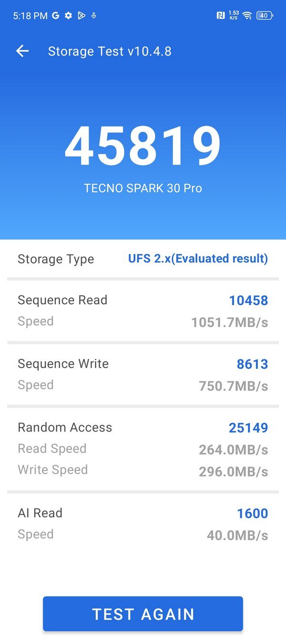
Task: Tap the Storage Type label
Action: pyautogui.click(x=56, y=259)
